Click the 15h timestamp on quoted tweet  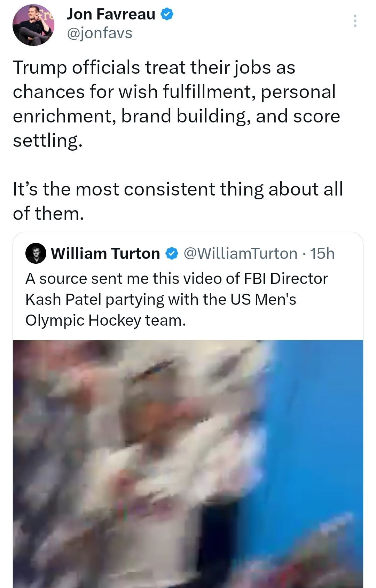[322, 254]
